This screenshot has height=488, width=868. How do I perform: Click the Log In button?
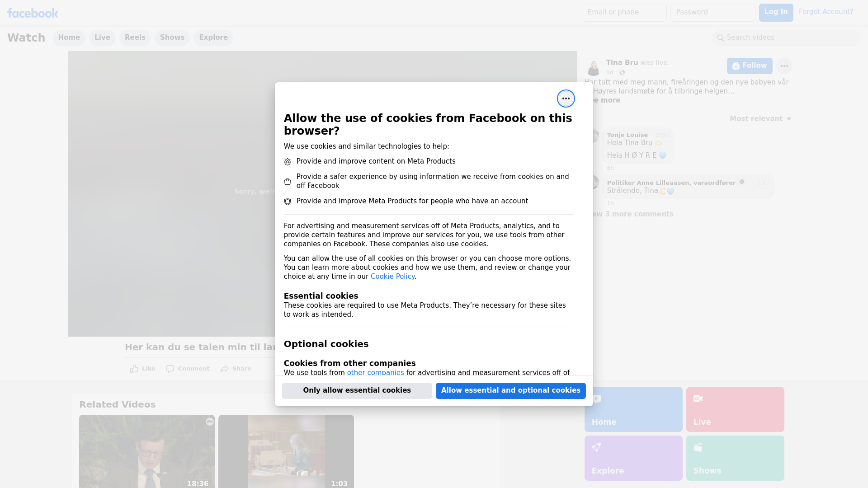coord(776,13)
